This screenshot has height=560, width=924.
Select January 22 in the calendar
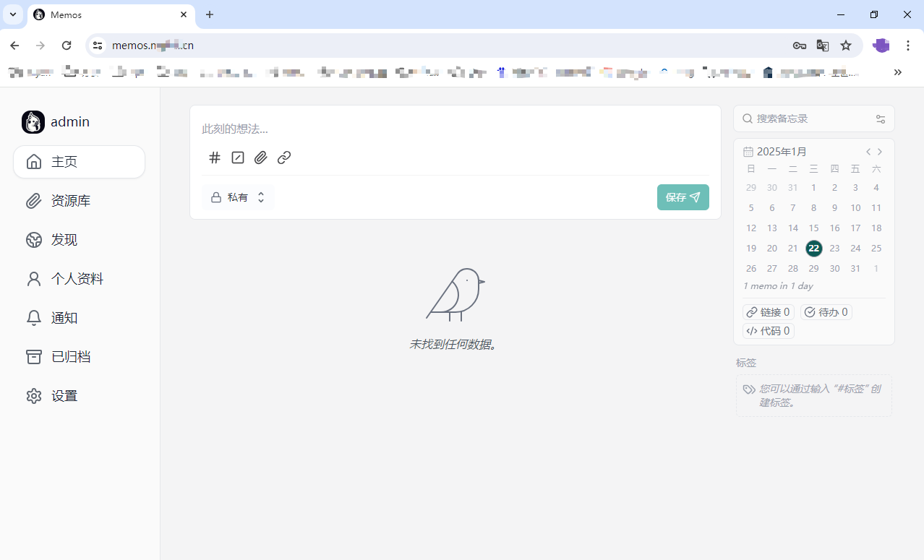pyautogui.click(x=814, y=249)
